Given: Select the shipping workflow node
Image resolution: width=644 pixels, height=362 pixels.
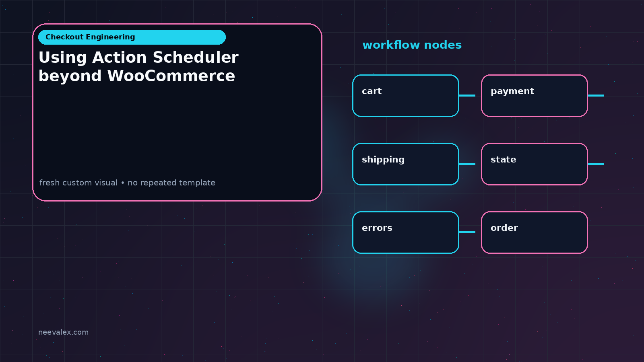Looking at the screenshot, I should click(x=406, y=164).
